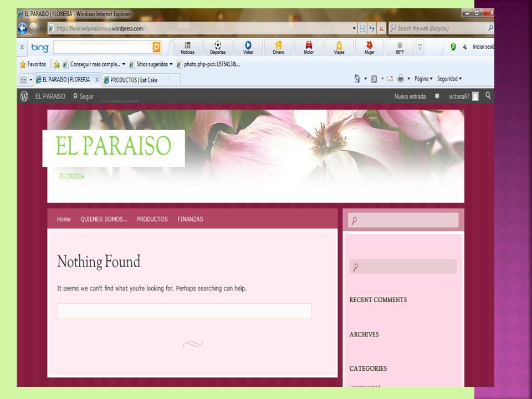The height and width of the screenshot is (399, 532).
Task: Refresh the page with the reload icon
Action: [372, 28]
